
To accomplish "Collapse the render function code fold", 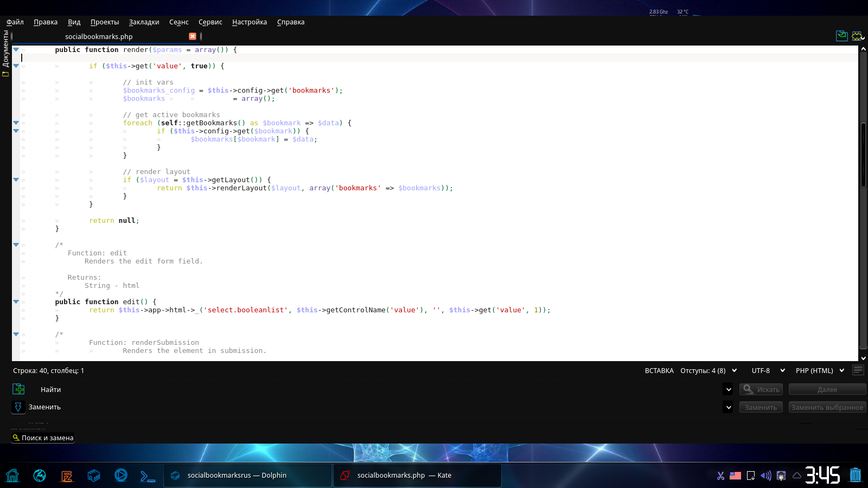I will pos(16,49).
